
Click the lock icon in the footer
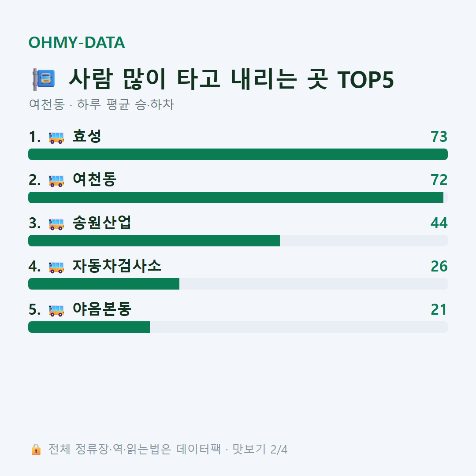pos(36,449)
